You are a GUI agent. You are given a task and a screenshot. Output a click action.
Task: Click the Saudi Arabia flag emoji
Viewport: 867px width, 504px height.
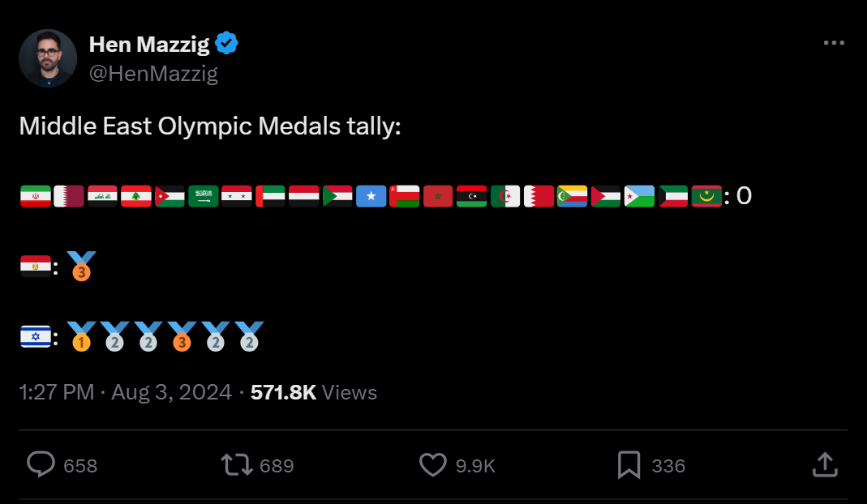point(204,195)
